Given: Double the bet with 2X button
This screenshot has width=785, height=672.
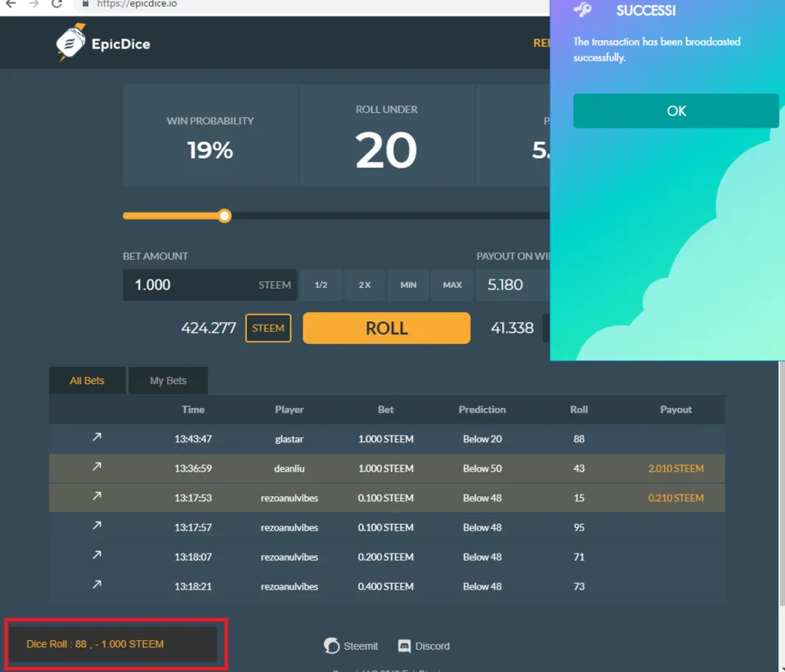Looking at the screenshot, I should pos(365,284).
